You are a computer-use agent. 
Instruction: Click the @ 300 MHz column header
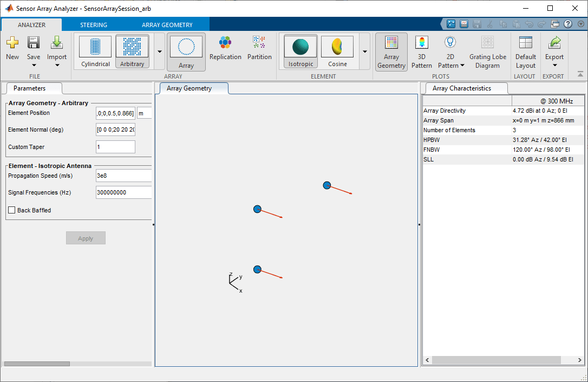547,101
